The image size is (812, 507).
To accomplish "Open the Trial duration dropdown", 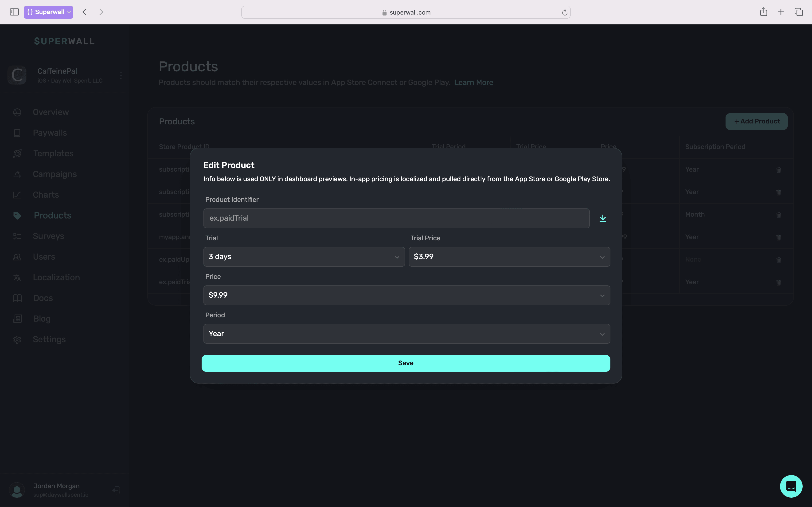I will click(x=304, y=257).
